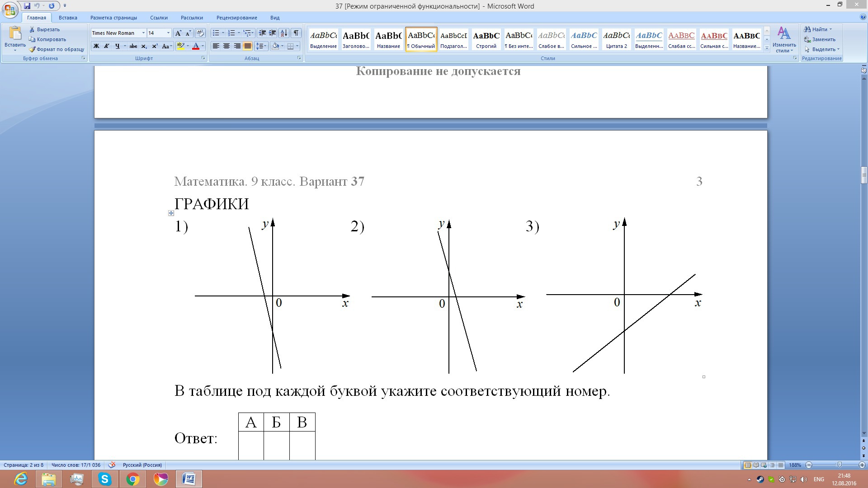Open the Times New Roman font dropdown
The width and height of the screenshot is (868, 488).
(143, 33)
